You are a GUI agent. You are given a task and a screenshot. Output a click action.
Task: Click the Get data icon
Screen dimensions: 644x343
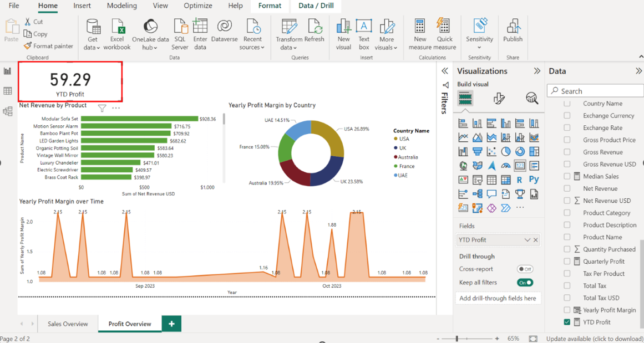[93, 28]
